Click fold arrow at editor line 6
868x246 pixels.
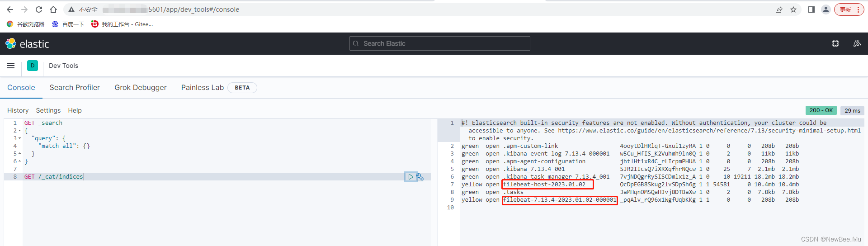click(20, 161)
